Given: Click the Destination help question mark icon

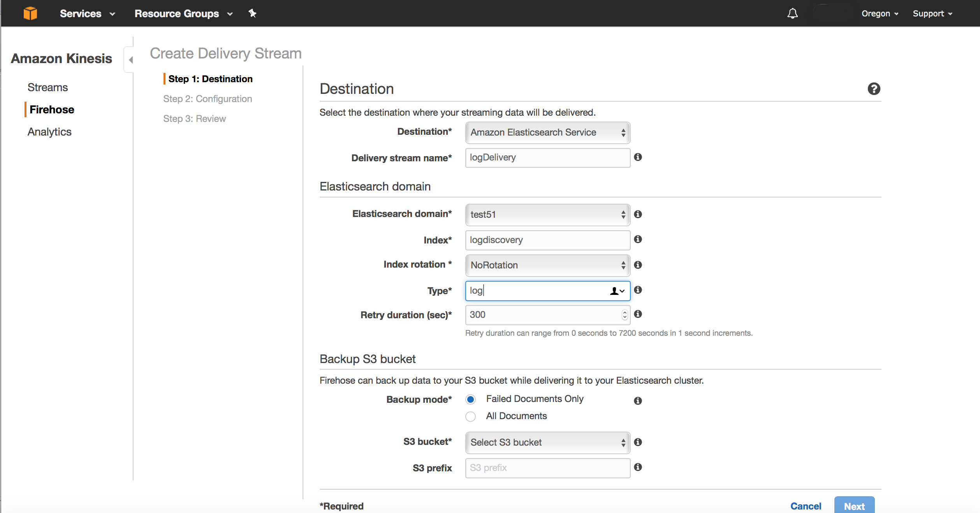Looking at the screenshot, I should 874,89.
